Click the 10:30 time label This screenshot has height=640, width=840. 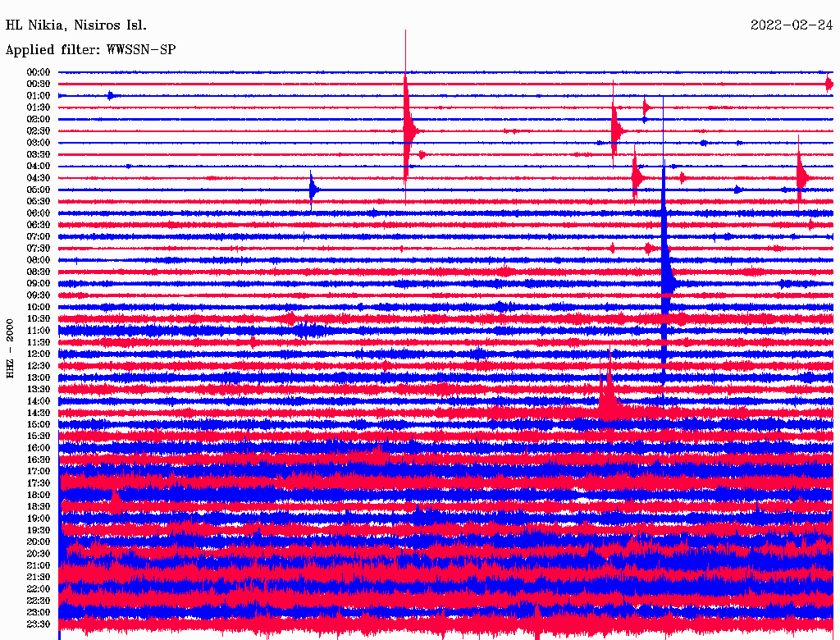pyautogui.click(x=39, y=319)
